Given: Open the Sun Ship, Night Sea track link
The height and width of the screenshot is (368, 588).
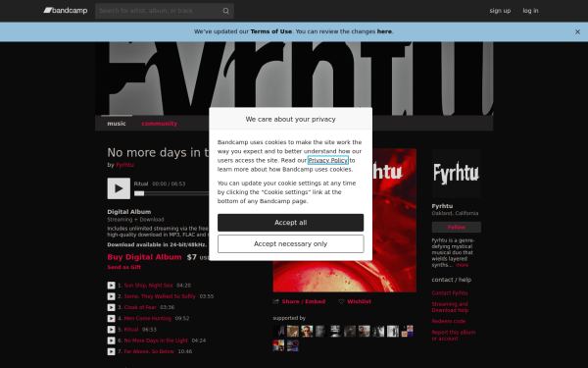Looking at the screenshot, I should click(x=148, y=286).
